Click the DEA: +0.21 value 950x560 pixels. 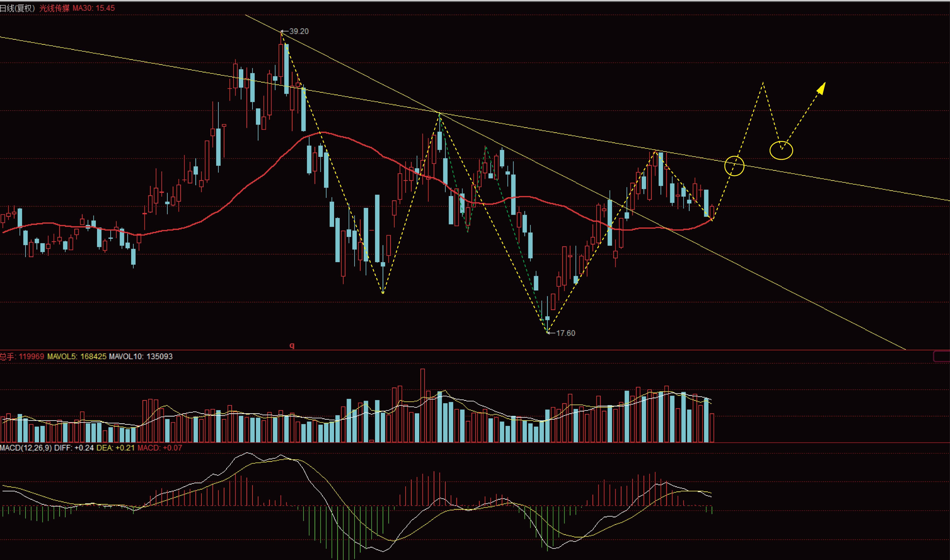pyautogui.click(x=115, y=448)
